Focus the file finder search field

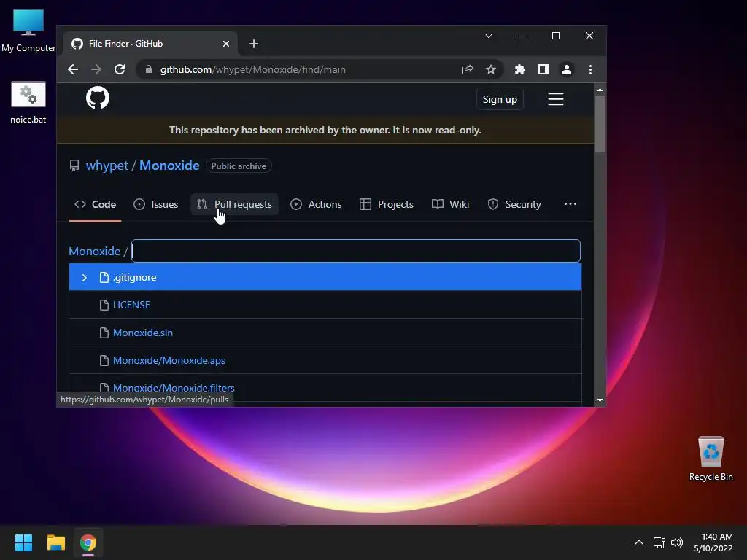356,251
